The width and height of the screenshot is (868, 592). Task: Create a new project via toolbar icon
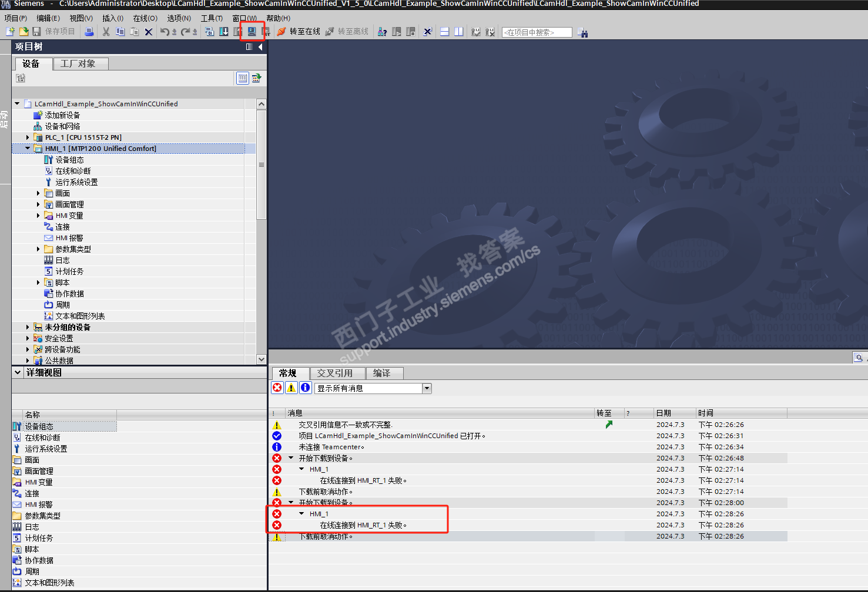[x=11, y=32]
